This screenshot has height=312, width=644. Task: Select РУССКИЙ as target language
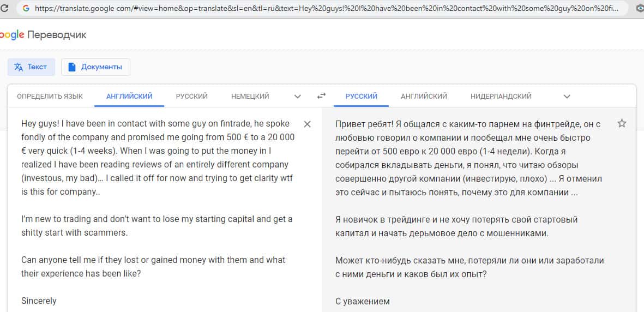(x=361, y=96)
